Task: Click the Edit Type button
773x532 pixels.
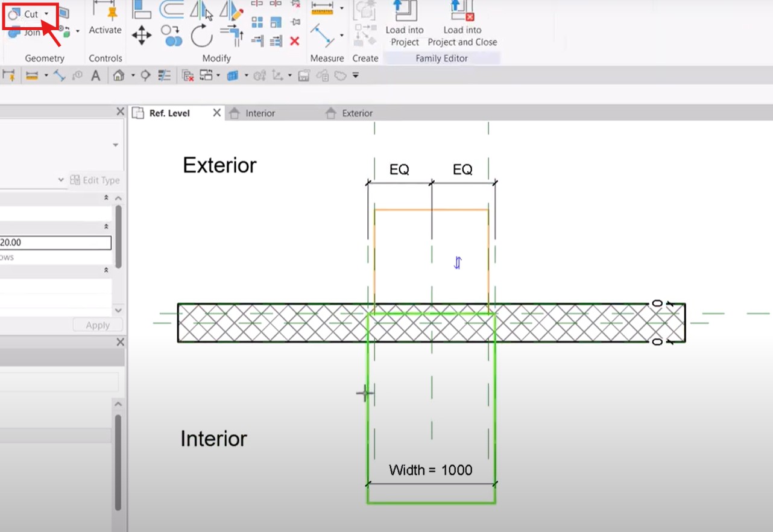Action: pos(95,180)
